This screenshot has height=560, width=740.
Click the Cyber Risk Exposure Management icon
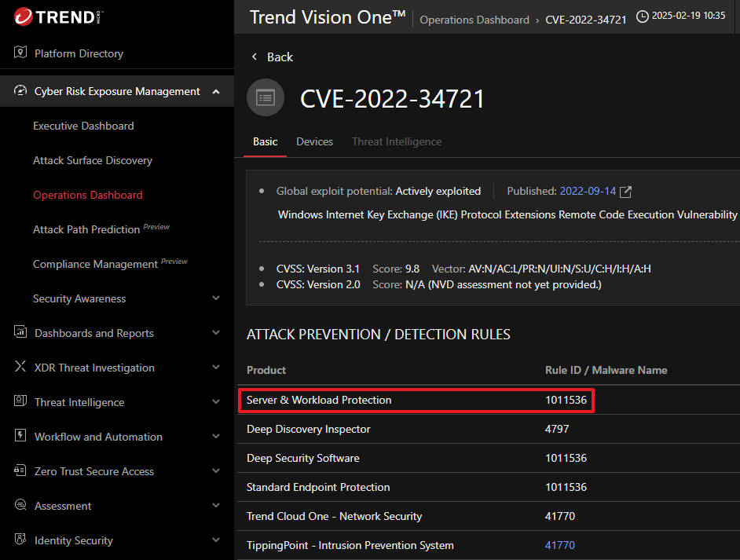[x=20, y=91]
